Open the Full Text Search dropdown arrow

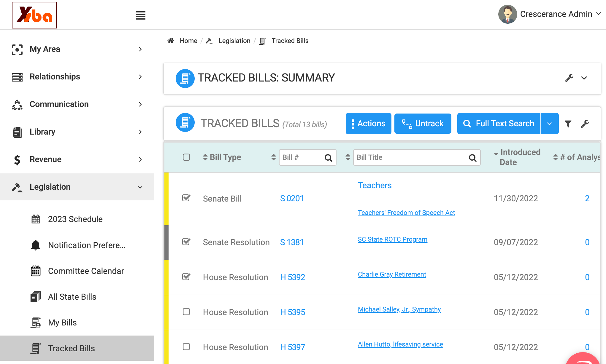(x=550, y=124)
